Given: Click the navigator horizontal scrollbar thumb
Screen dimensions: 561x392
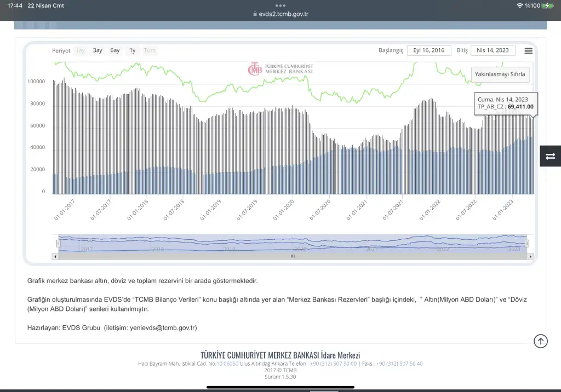Looking at the screenshot, I should [293, 256].
